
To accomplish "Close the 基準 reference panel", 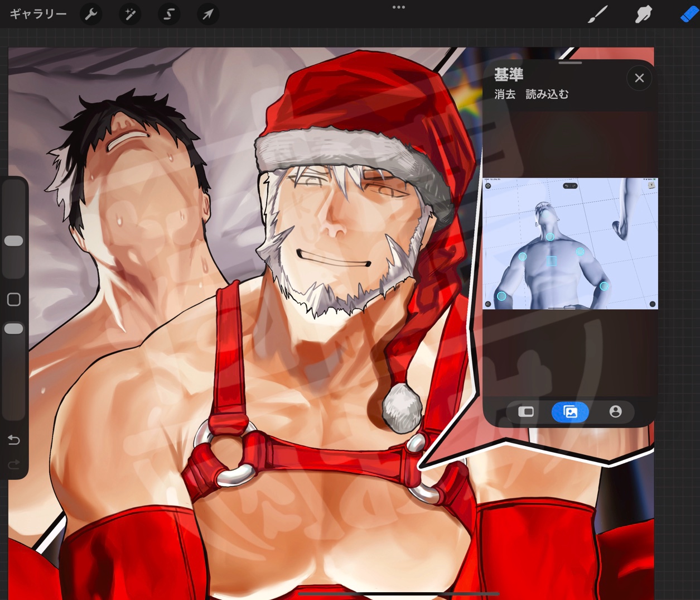I will click(x=639, y=78).
